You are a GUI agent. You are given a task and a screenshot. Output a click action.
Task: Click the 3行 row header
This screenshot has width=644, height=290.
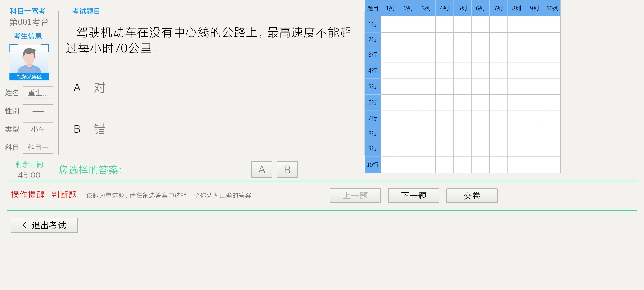pos(373,54)
